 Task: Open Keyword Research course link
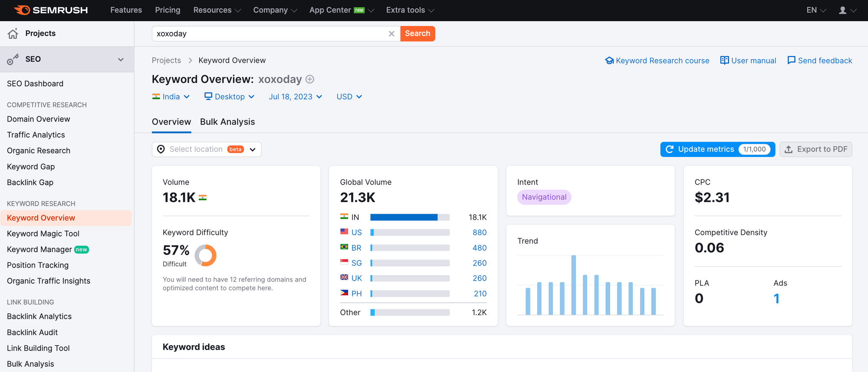657,60
